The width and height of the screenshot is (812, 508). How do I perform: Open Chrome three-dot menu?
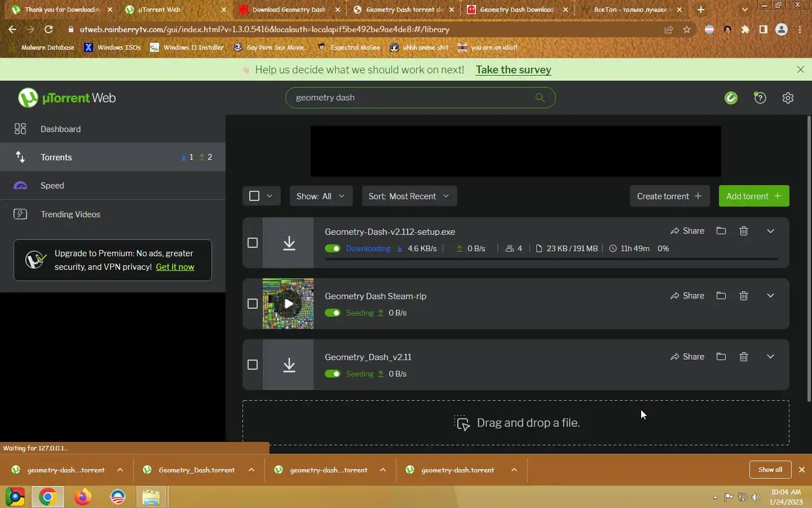coord(800,29)
